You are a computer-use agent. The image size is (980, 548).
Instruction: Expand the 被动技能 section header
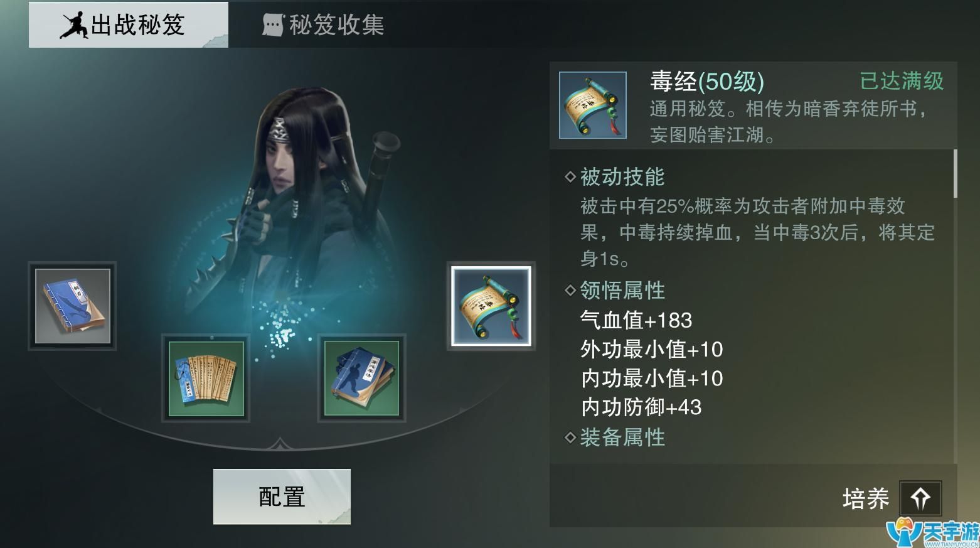615,177
